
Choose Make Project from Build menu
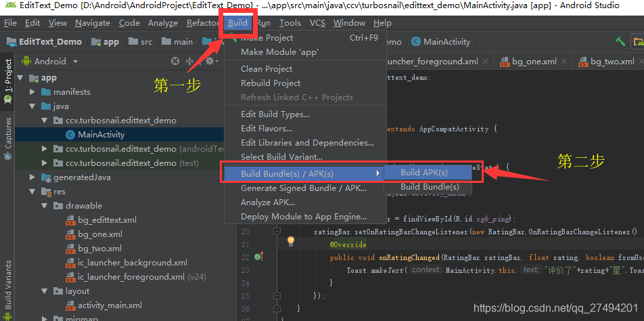305,38
